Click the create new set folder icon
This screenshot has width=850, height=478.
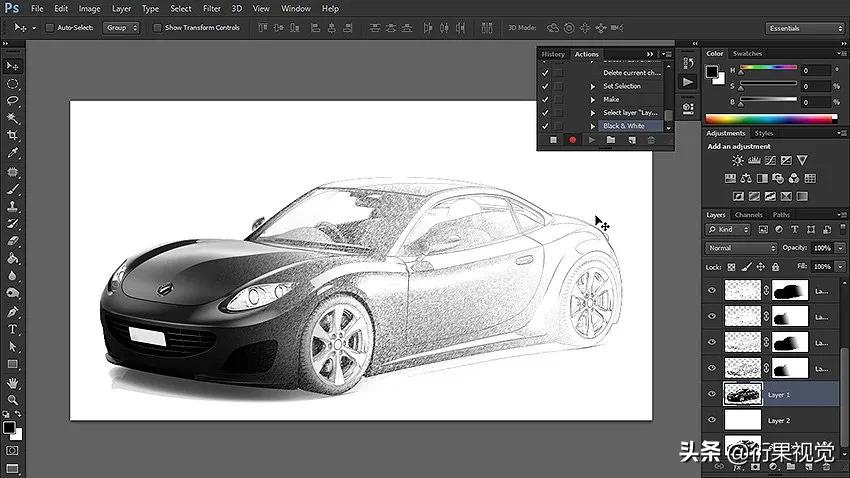pos(611,141)
